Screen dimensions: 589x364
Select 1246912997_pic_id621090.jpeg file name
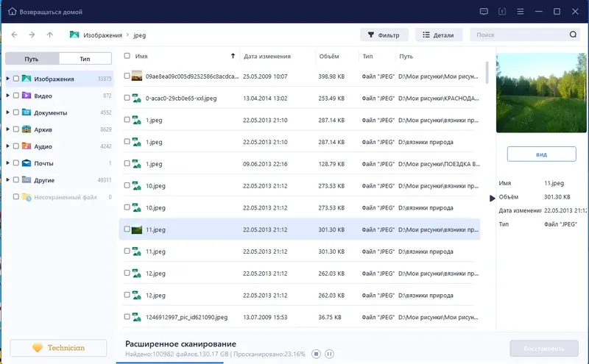tap(187, 317)
